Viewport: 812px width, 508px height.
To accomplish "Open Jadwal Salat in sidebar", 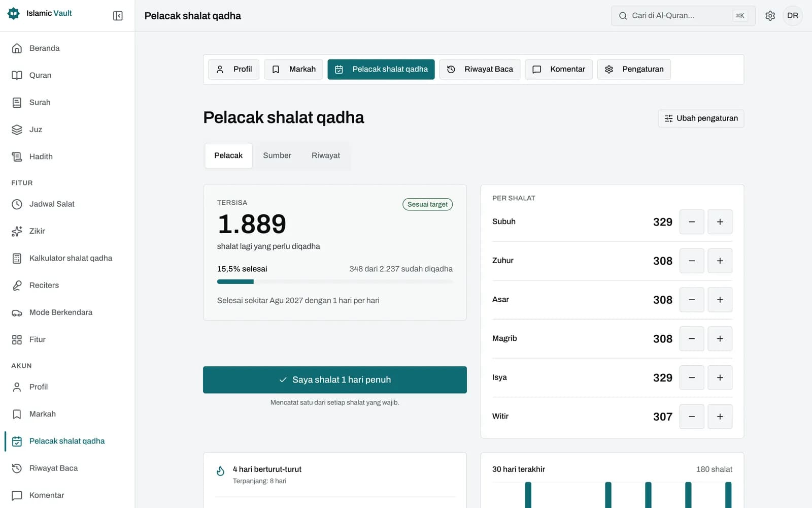I will pos(67,204).
